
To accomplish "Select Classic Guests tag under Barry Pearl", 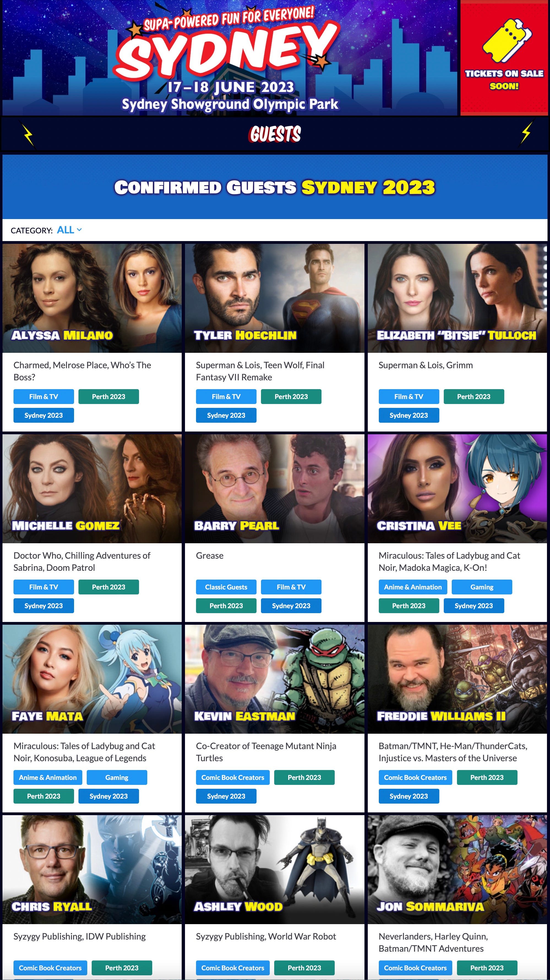I will pyautogui.click(x=226, y=587).
